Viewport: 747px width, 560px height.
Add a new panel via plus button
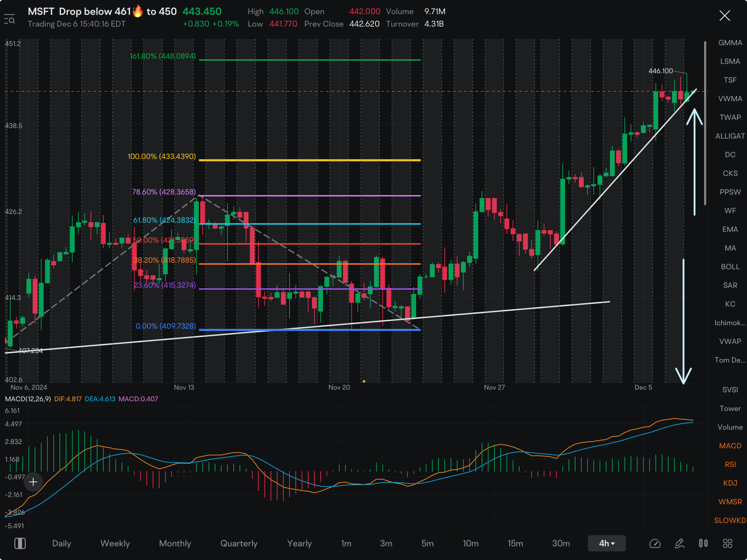(x=33, y=482)
